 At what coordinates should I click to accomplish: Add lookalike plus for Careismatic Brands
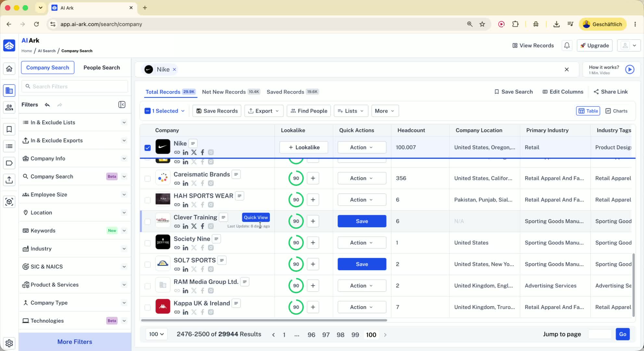313,178
